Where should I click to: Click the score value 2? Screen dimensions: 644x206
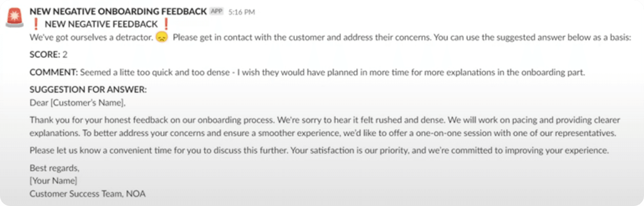pyautogui.click(x=65, y=54)
